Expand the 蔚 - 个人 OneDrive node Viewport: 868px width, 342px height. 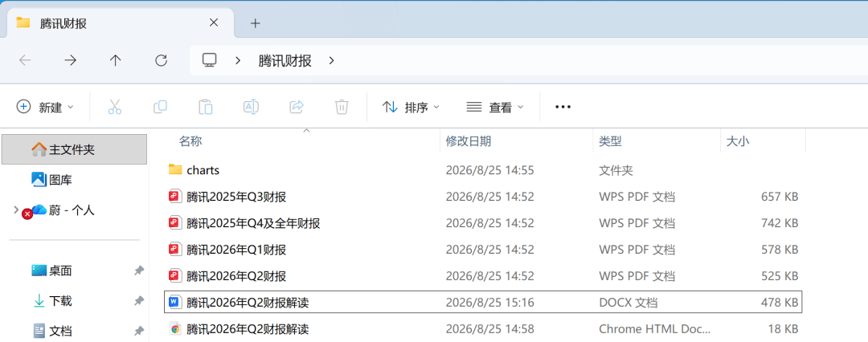click(15, 210)
